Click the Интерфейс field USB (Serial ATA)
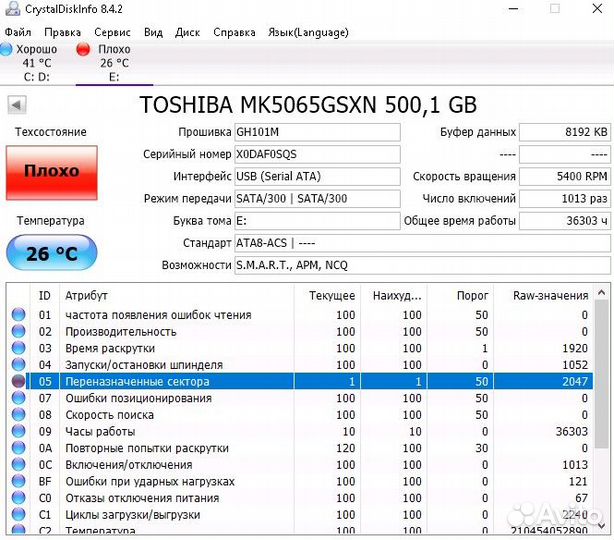This screenshot has height=540, width=614. click(317, 177)
